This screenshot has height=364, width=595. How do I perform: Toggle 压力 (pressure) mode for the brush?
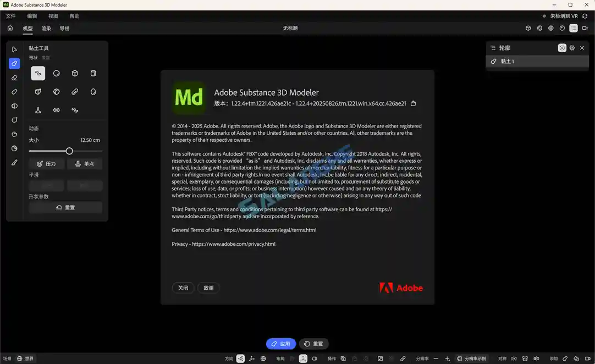[x=47, y=163]
